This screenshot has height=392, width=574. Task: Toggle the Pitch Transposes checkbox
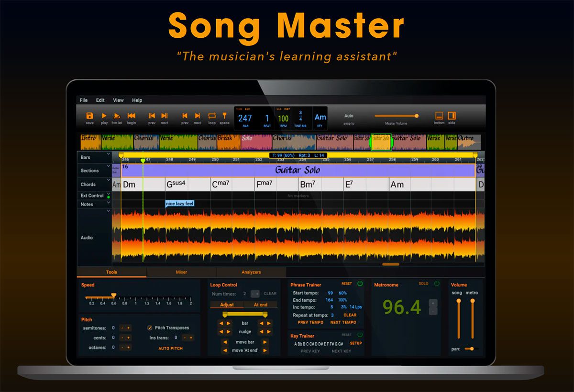point(150,328)
